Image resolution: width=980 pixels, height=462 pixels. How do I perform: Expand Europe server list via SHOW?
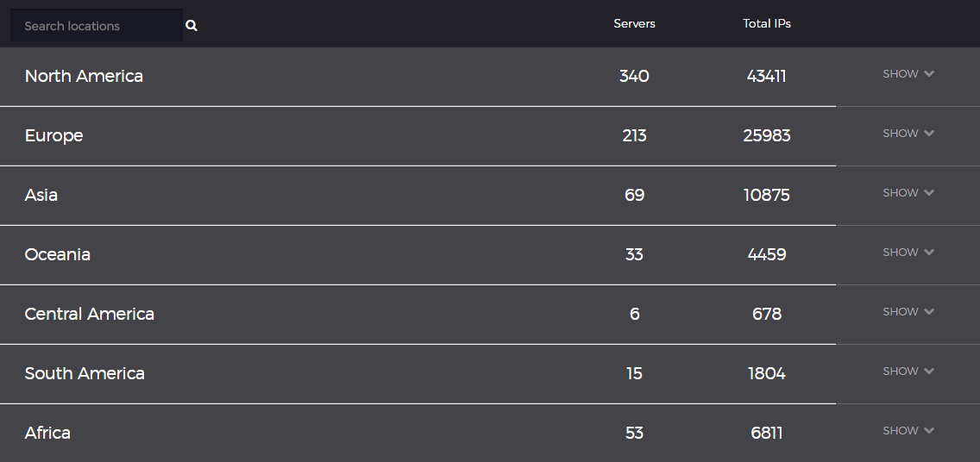pyautogui.click(x=908, y=133)
